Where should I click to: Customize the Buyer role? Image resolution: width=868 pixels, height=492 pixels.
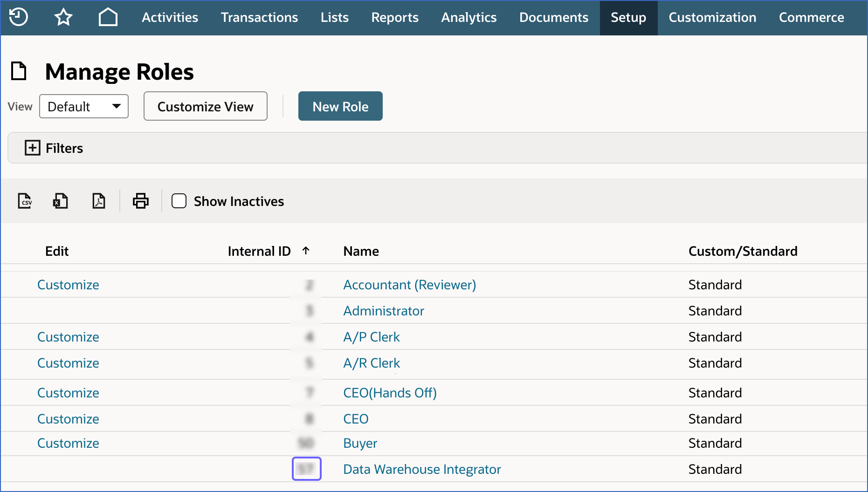(x=68, y=443)
